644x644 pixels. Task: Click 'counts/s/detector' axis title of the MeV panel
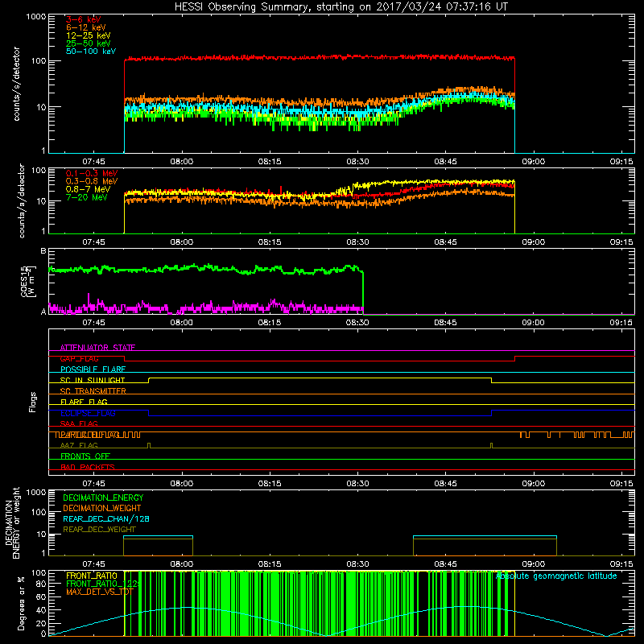pyautogui.click(x=22, y=200)
